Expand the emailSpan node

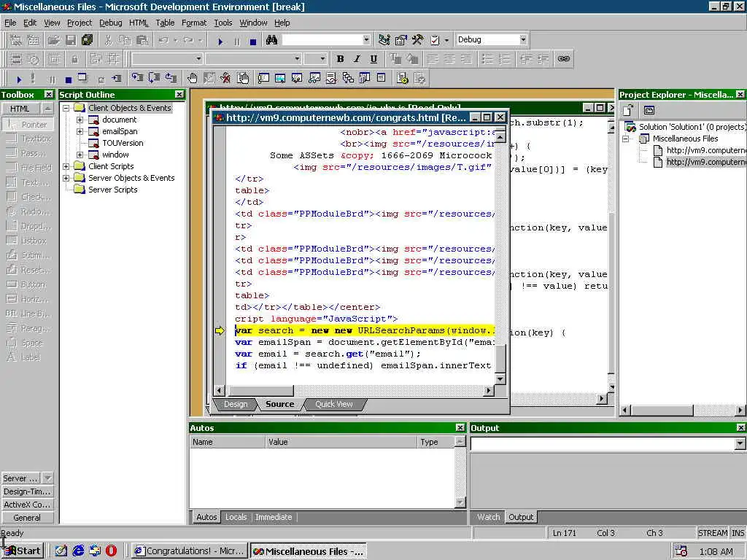80,131
